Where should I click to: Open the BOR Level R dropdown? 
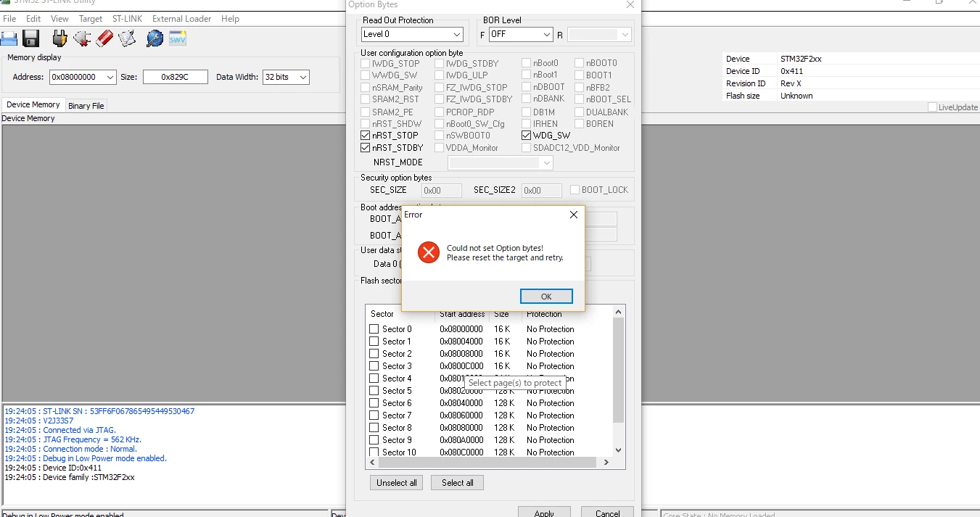click(599, 34)
